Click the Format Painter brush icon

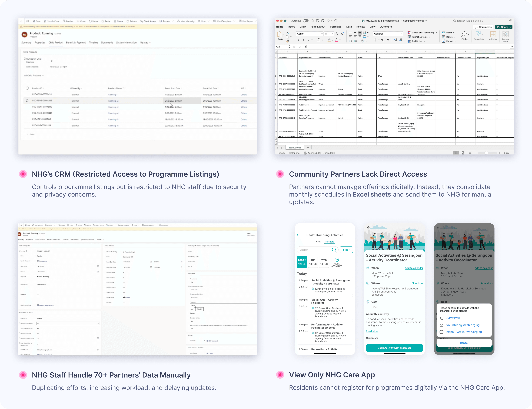click(x=288, y=41)
